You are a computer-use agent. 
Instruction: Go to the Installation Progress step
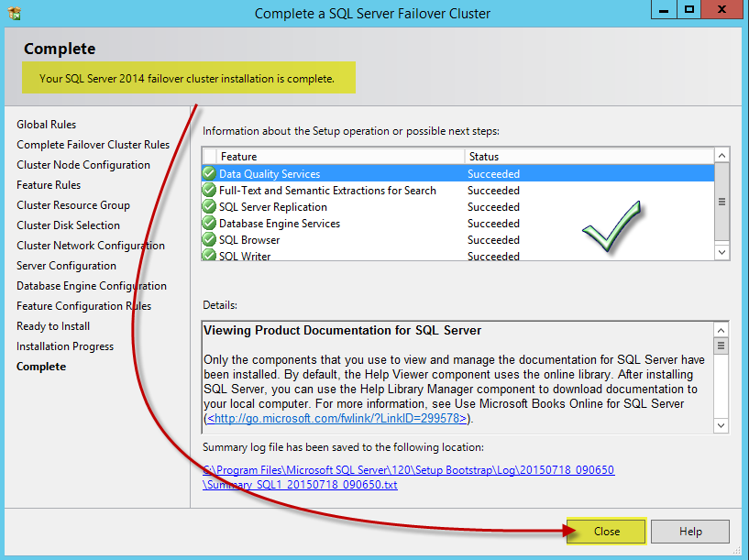[65, 346]
